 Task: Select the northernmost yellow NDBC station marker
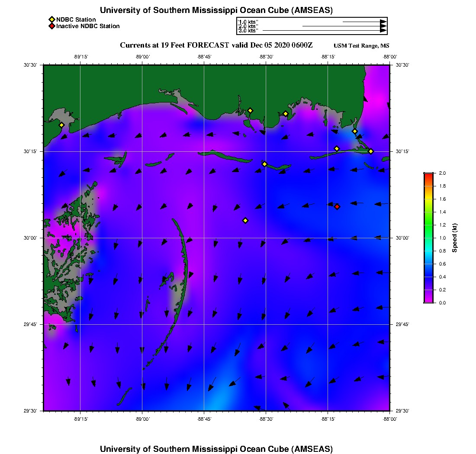coord(250,110)
